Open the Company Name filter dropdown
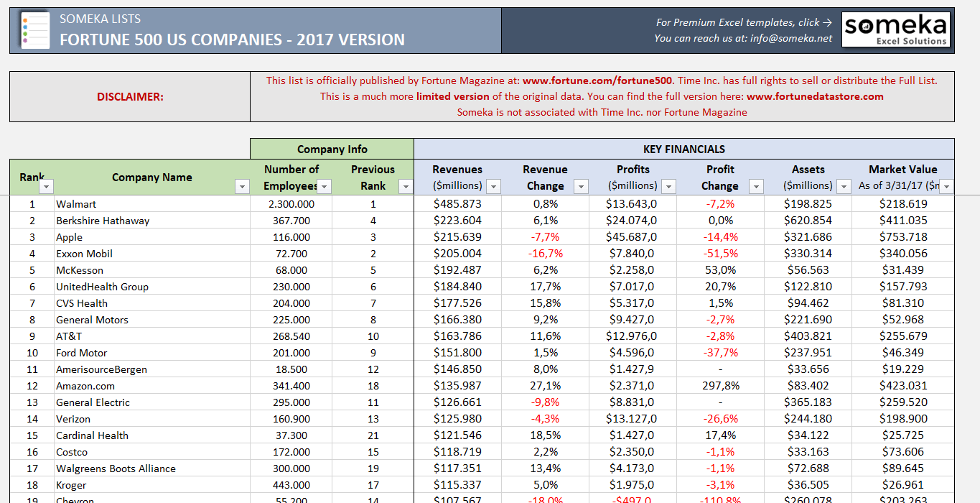Screen dimensions: 980x503 (x=242, y=186)
